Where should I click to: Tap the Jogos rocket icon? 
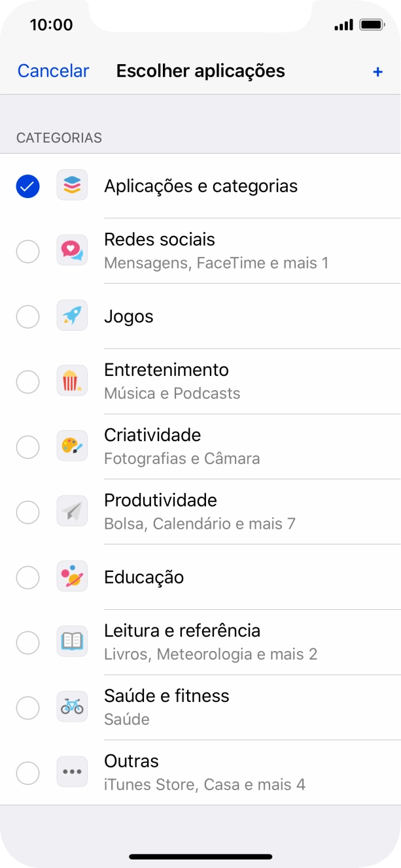(72, 316)
